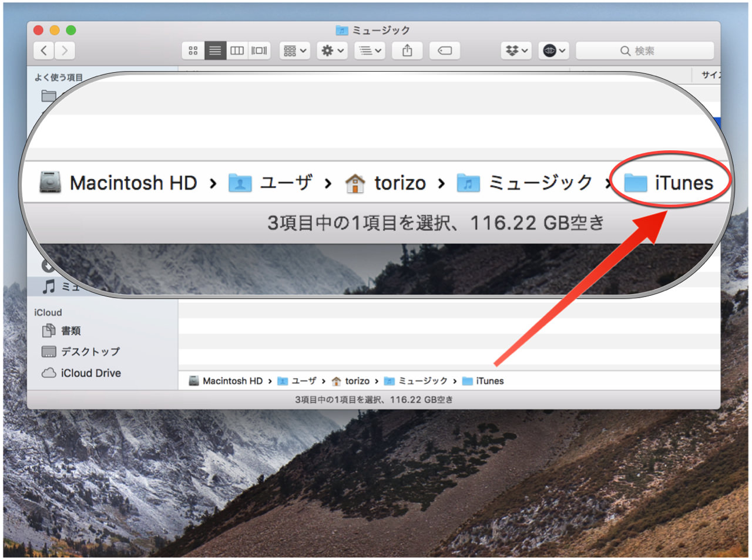Screen dimensions: 752x560
Task: Go forward with the right chevron button
Action: coord(65,50)
